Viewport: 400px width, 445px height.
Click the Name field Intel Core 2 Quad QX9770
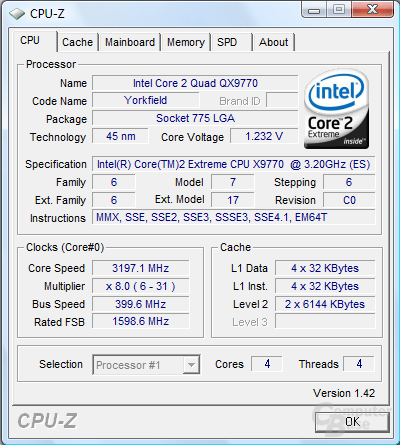[x=195, y=83]
